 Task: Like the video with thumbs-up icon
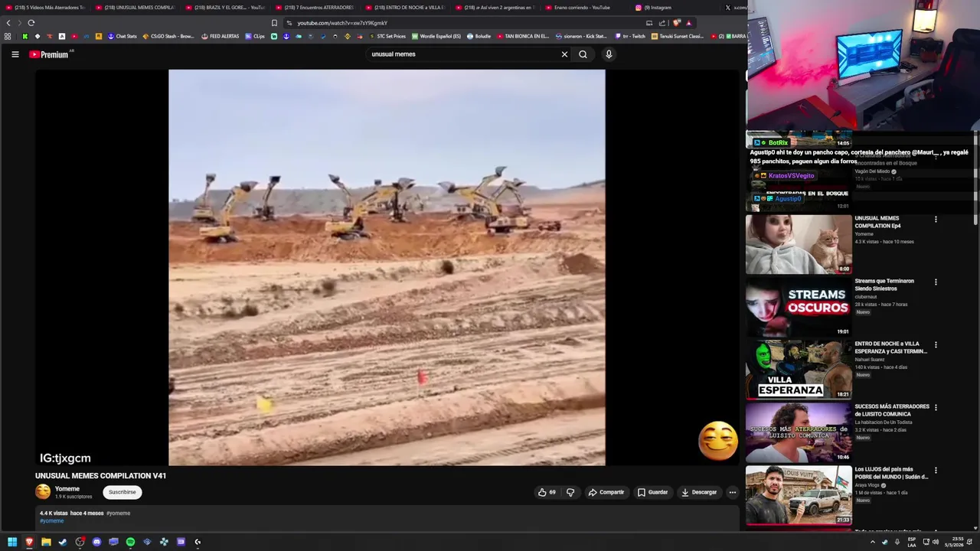click(x=547, y=492)
